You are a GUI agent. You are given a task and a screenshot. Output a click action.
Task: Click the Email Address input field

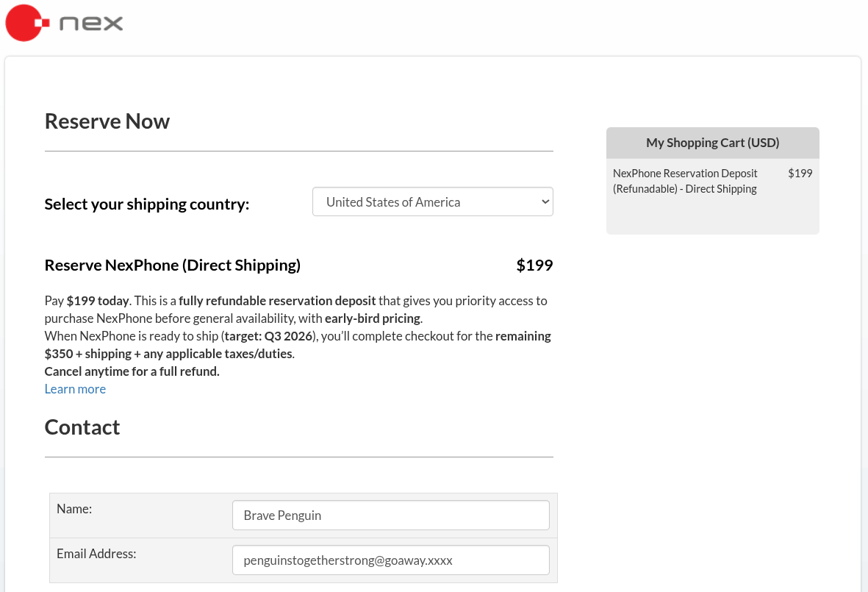point(390,560)
